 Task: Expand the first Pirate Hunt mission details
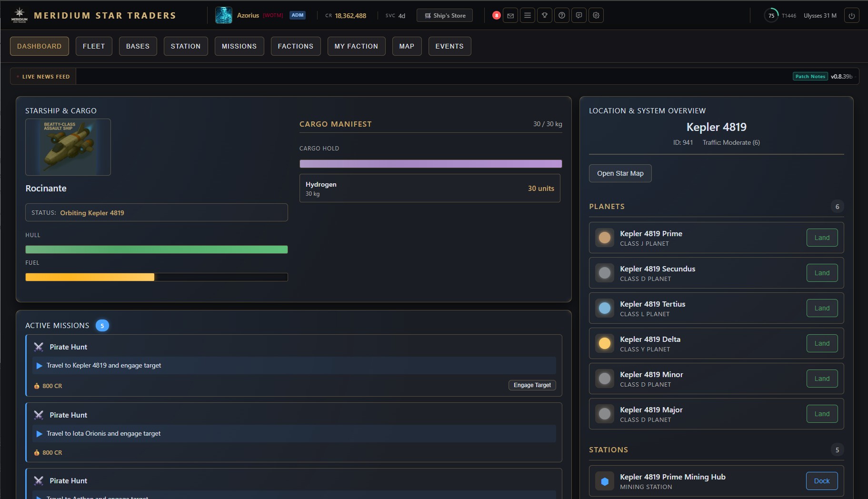295,366
